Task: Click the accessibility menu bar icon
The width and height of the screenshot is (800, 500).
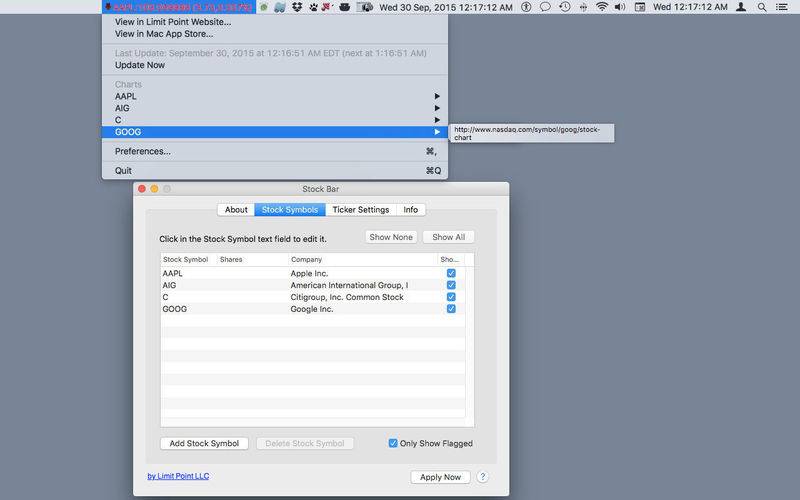Action: 526,7
